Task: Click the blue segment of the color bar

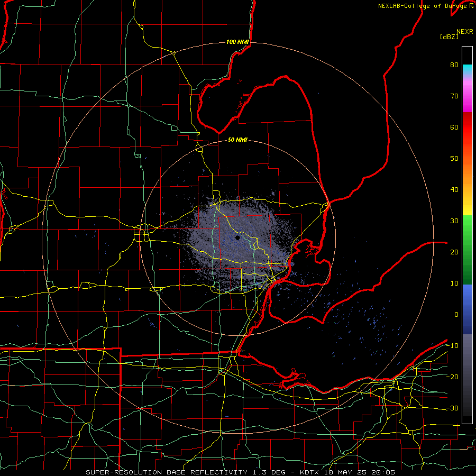Action: pyautogui.click(x=467, y=309)
